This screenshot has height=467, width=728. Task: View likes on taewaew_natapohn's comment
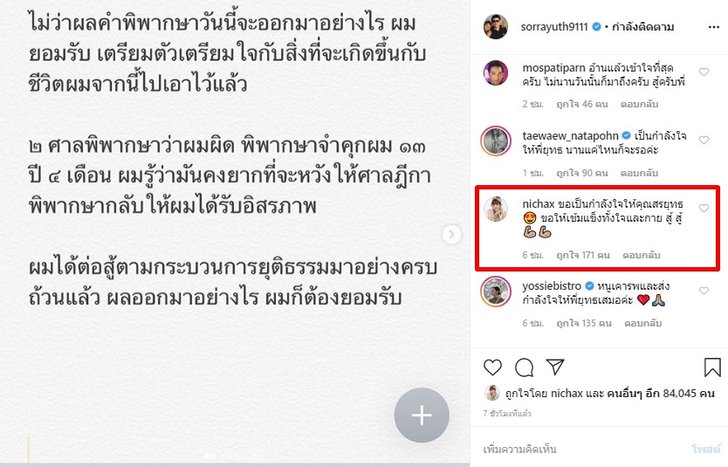582,173
